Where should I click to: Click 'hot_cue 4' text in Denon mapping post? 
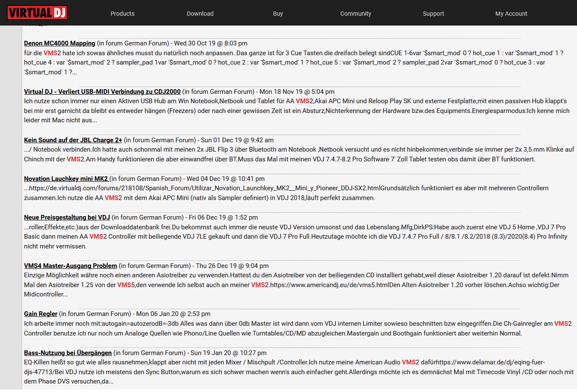pos(38,62)
